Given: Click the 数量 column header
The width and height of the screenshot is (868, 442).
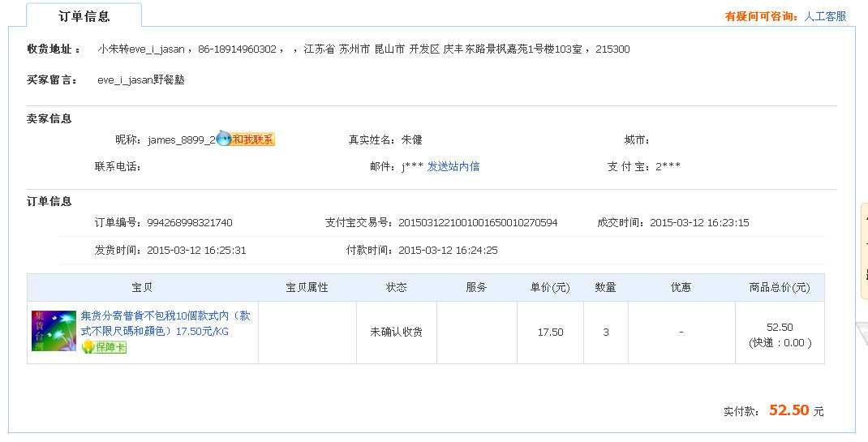Looking at the screenshot, I should click(605, 287).
